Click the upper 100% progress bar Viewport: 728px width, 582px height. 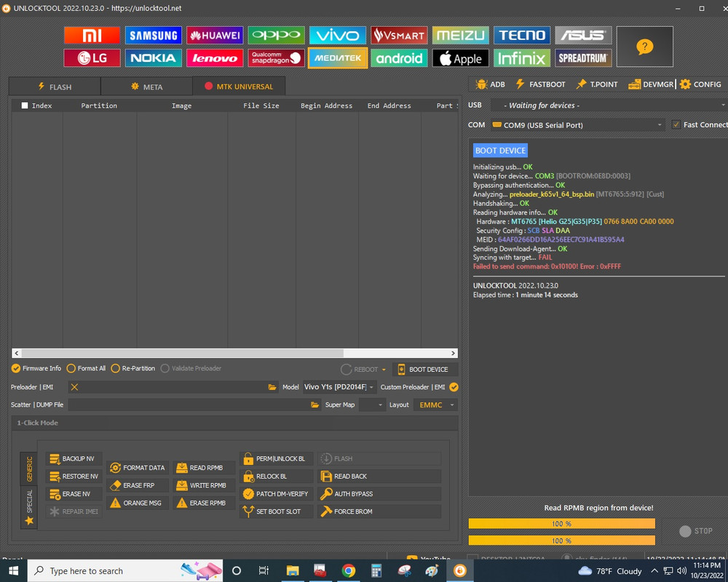tap(562, 524)
